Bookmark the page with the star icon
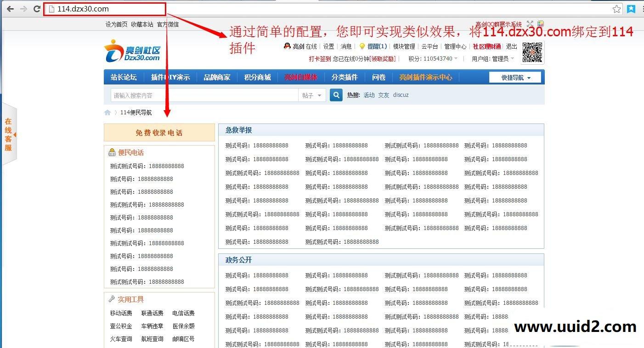Image resolution: width=644 pixels, height=348 pixels. coord(617,8)
